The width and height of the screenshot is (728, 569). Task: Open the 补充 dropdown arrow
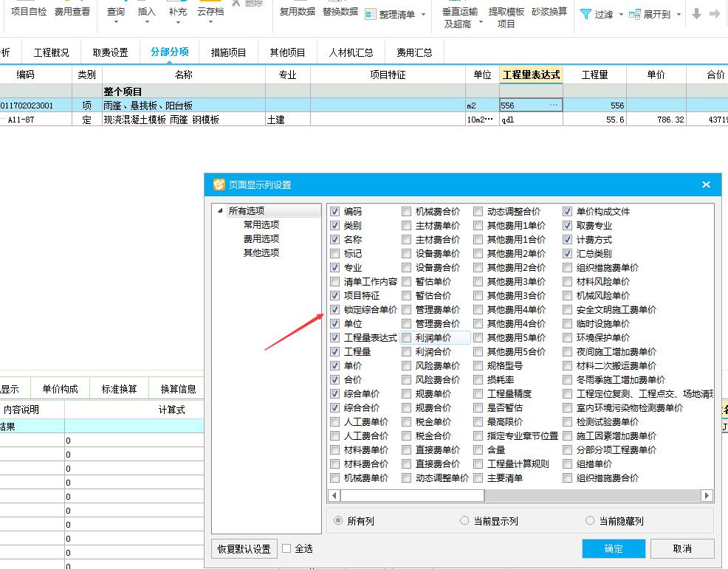coord(178,22)
